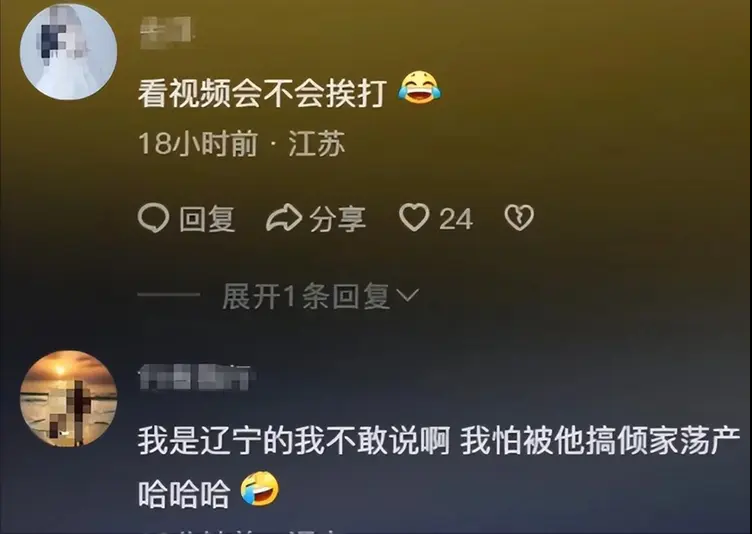The height and width of the screenshot is (534, 752).
Task: Click the comment line 我是辽宁的我不敢说啊
Action: (294, 440)
